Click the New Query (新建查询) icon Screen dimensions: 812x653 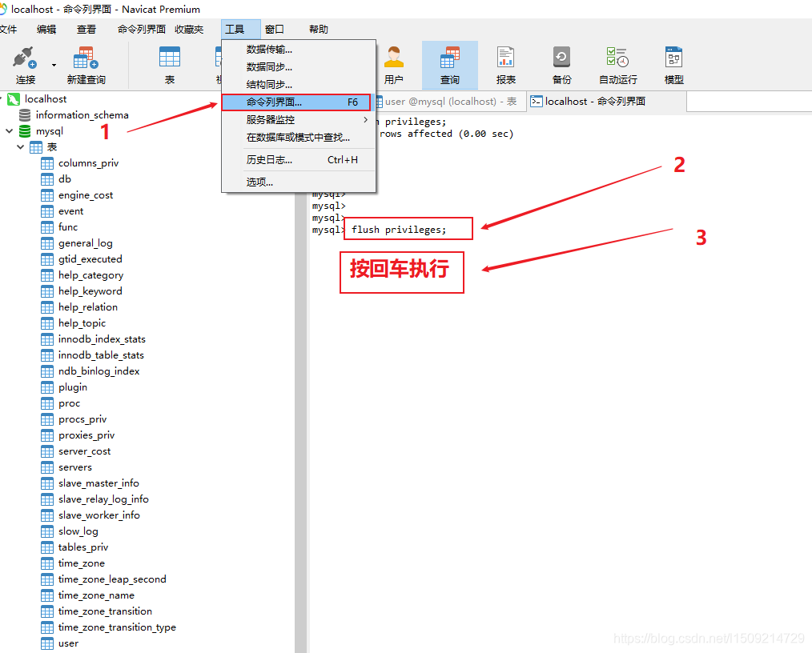[x=86, y=58]
